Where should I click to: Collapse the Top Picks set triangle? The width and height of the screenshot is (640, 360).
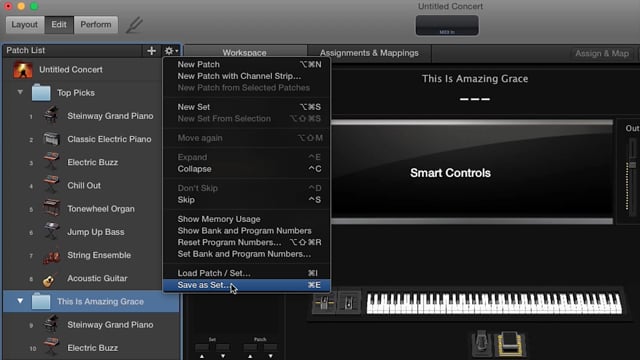coord(20,92)
